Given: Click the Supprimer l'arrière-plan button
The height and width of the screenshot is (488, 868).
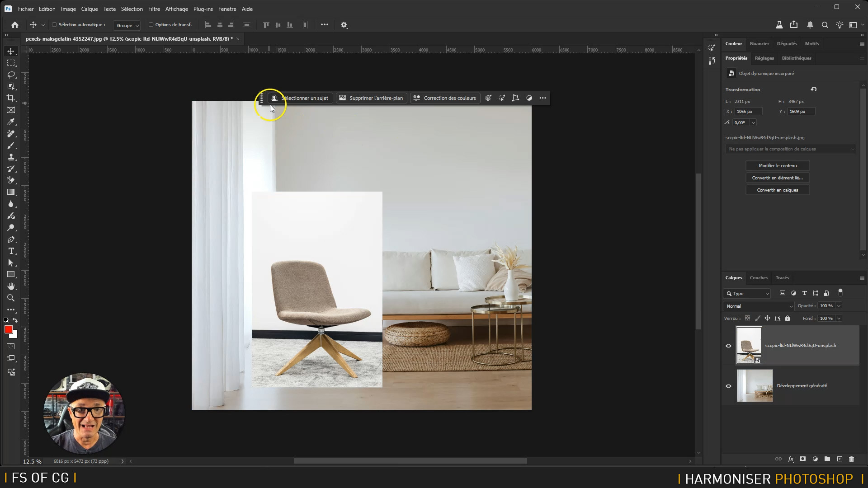Looking at the screenshot, I should click(371, 98).
